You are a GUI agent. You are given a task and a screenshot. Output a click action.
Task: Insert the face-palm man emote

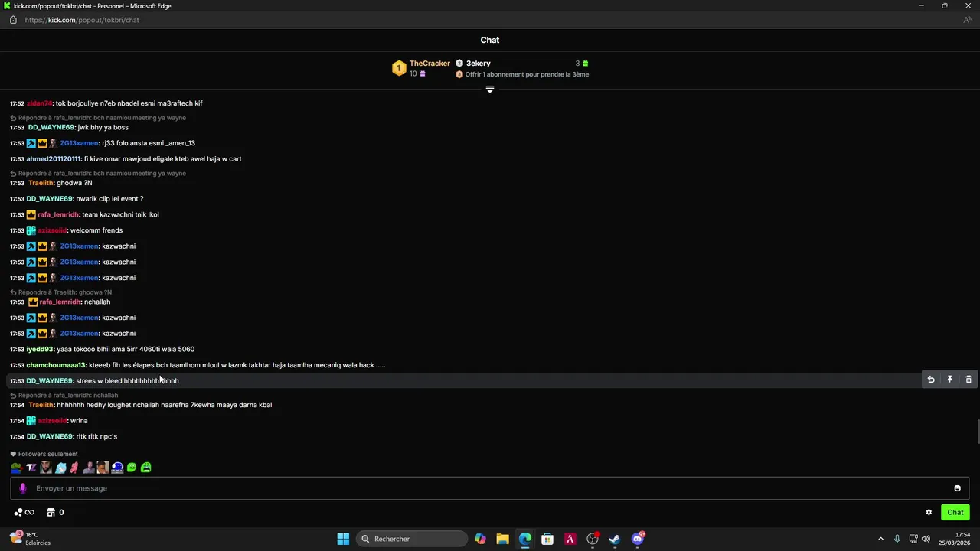(x=103, y=468)
